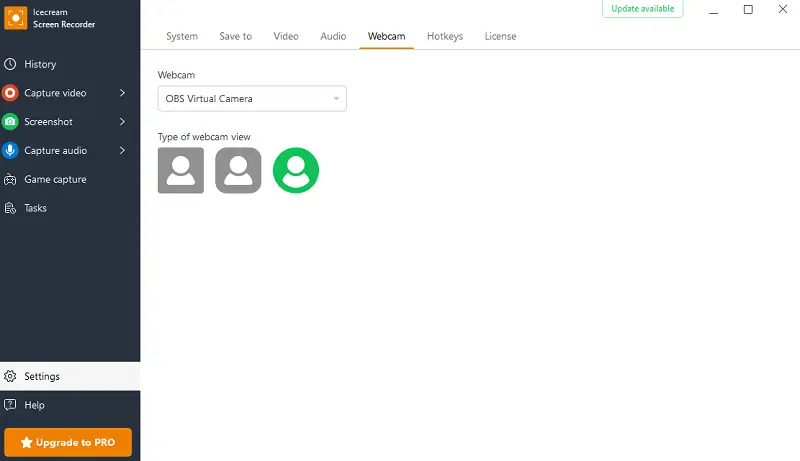Click the Update available button
This screenshot has width=800, height=461.
(643, 9)
